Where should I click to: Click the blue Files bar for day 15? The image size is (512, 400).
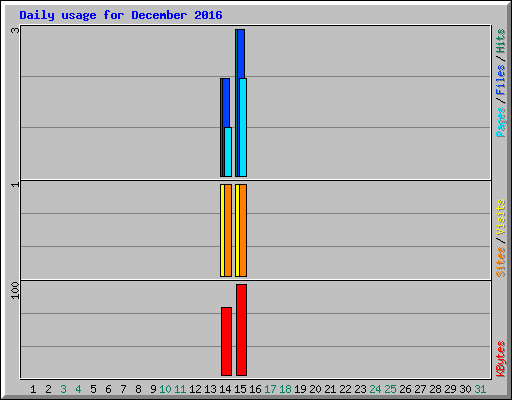click(241, 54)
